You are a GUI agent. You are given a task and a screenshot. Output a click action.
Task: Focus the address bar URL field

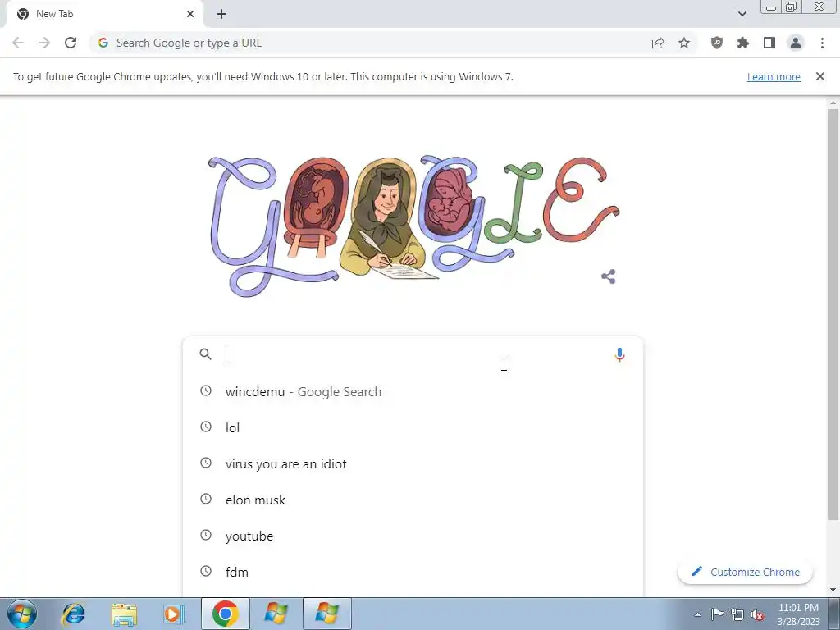[375, 43]
